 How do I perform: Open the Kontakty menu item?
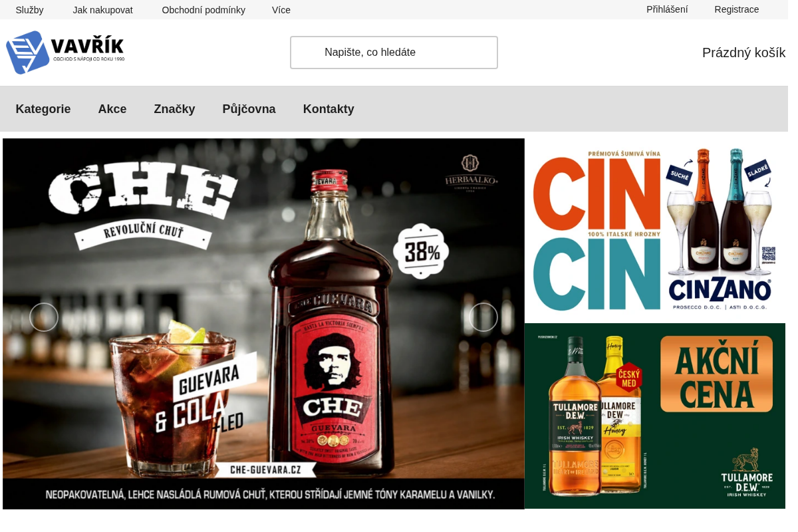329,109
